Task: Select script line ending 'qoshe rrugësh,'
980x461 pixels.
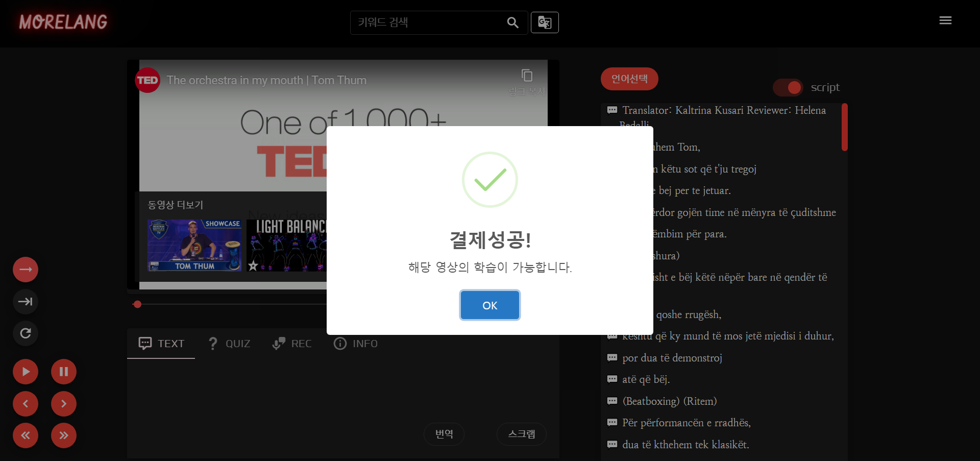Action: [x=688, y=314]
